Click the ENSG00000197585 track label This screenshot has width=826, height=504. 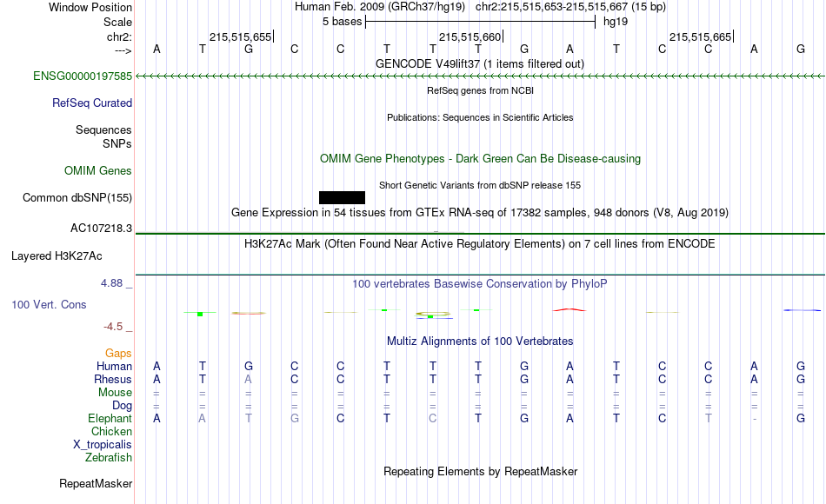click(83, 76)
